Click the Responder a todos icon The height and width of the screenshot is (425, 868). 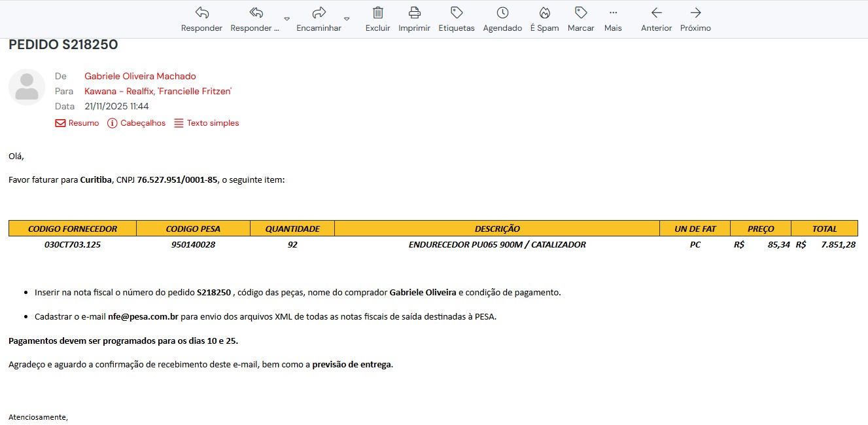256,13
